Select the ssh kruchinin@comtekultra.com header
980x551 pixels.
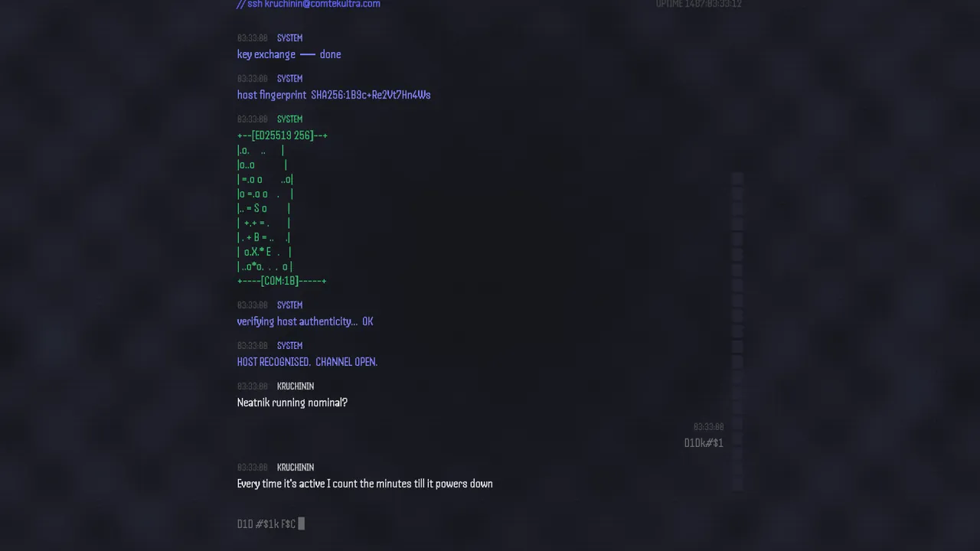click(309, 4)
